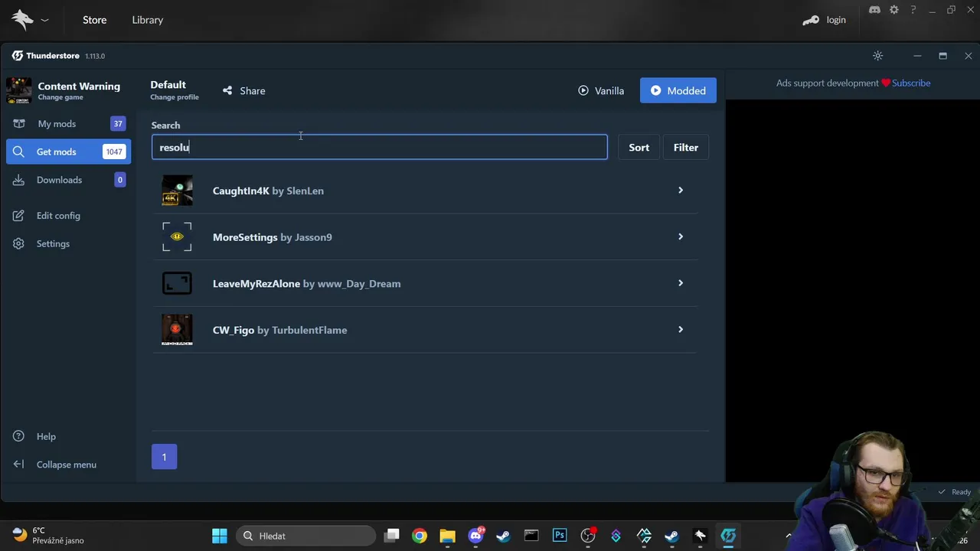Open the Sort options
The image size is (980, 551).
[x=639, y=147]
